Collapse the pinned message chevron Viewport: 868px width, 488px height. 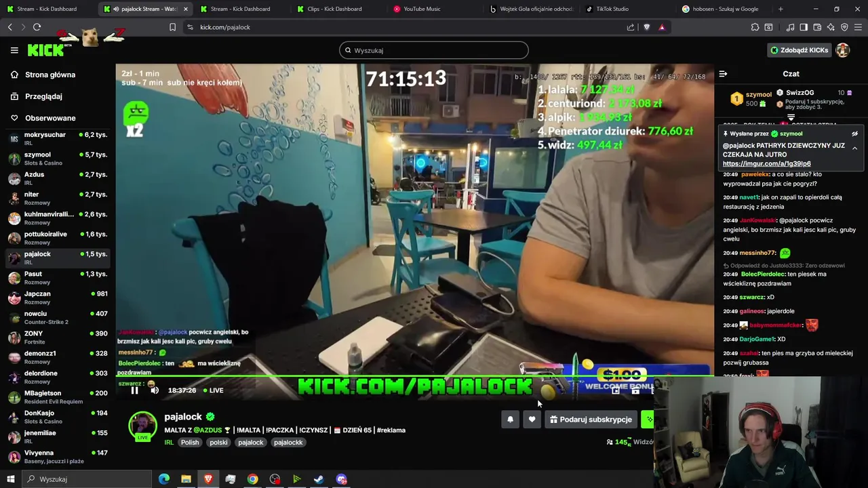click(x=855, y=148)
